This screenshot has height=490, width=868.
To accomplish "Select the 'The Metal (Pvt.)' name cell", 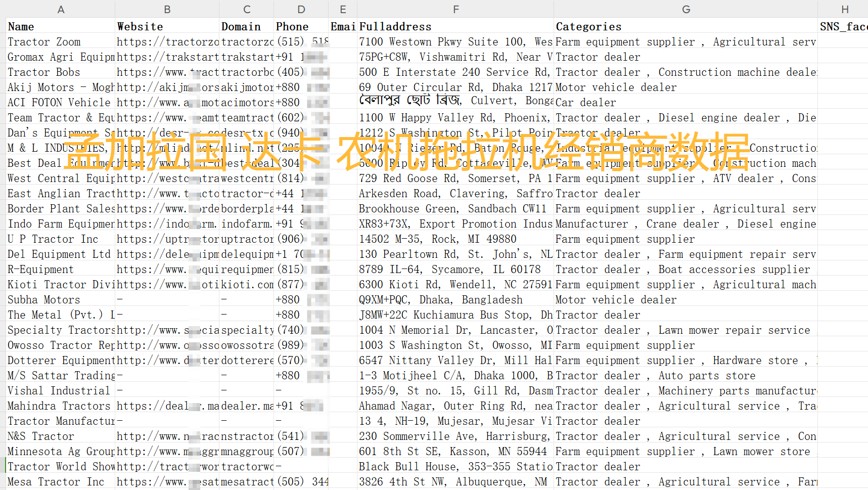I will coord(61,315).
